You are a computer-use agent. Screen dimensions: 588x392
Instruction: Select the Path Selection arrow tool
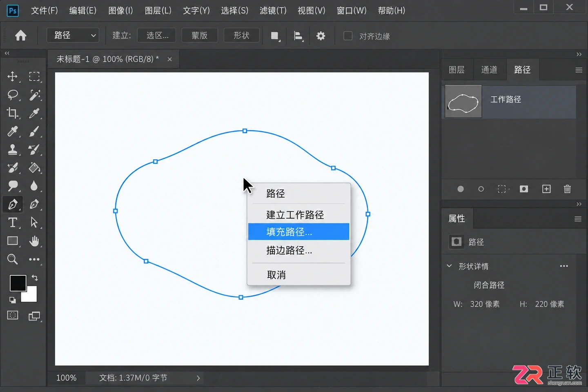point(34,223)
